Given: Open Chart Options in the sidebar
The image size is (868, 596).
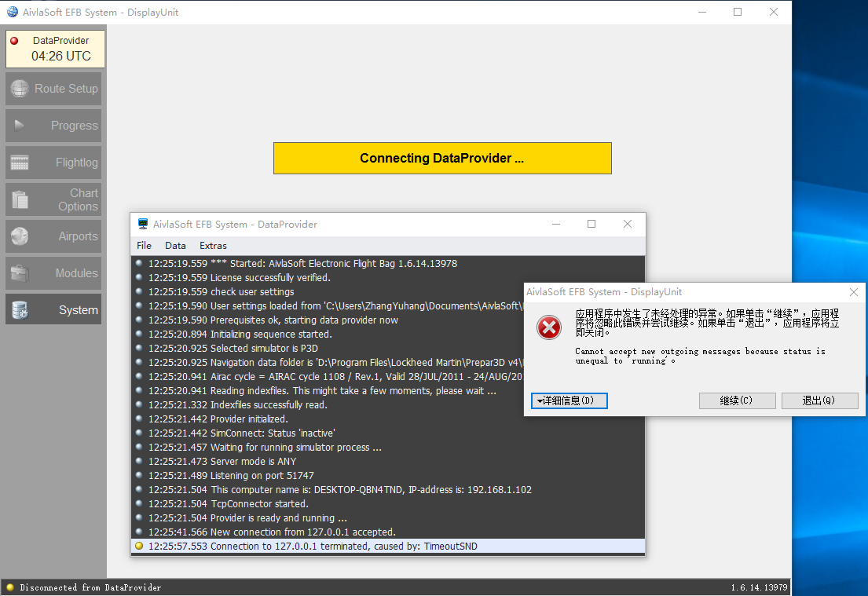Looking at the screenshot, I should [x=53, y=199].
